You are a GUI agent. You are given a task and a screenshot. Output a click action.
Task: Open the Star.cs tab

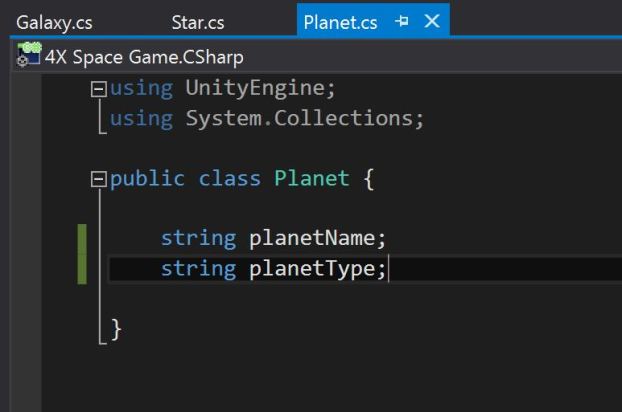click(x=198, y=22)
